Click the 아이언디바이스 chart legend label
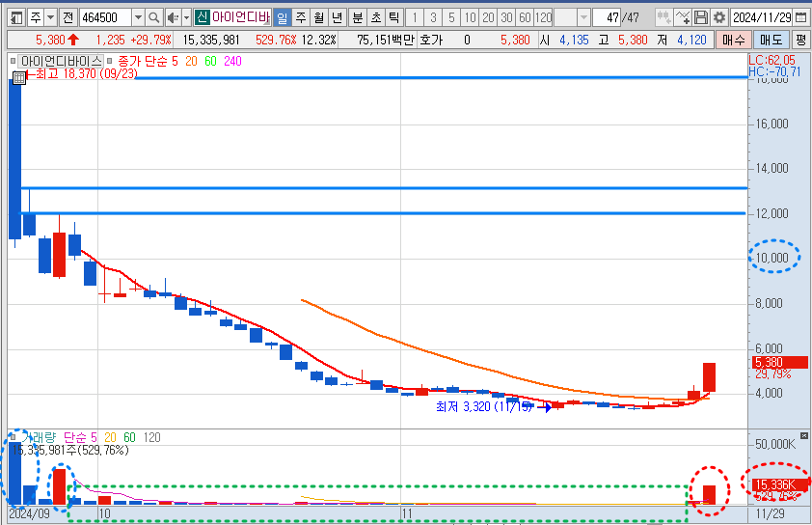812x525 pixels. (61, 61)
